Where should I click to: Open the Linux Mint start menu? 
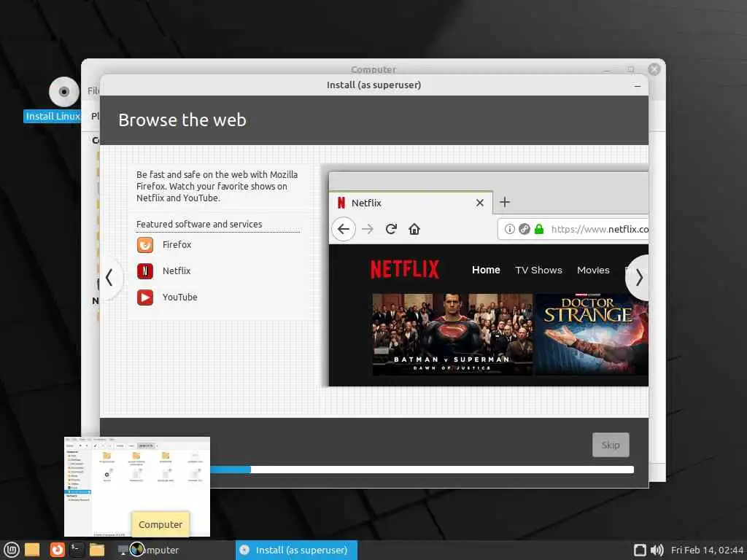point(12,550)
